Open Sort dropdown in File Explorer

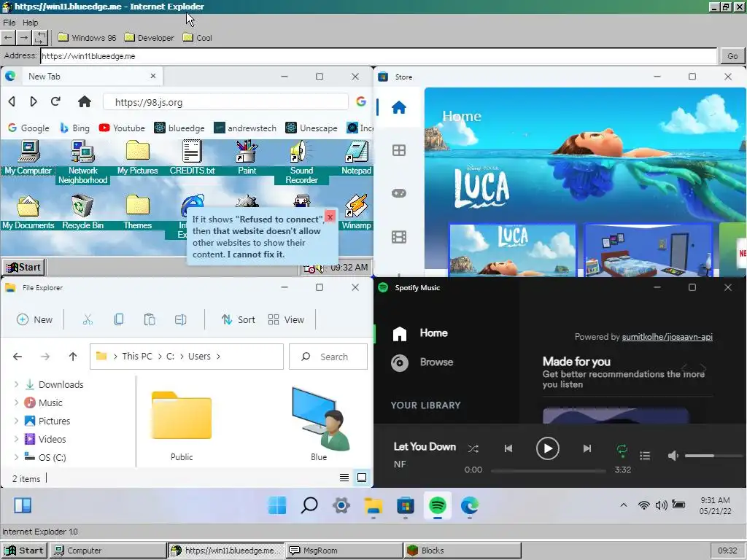click(x=239, y=319)
